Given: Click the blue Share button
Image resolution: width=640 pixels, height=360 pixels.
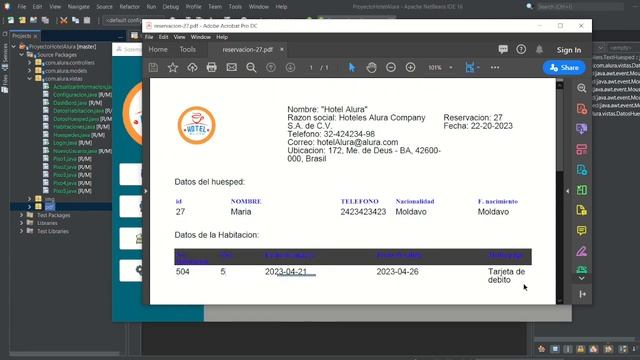Looking at the screenshot, I should tap(564, 68).
